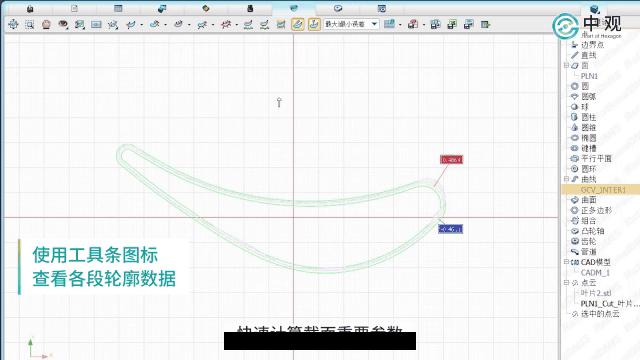
Task: Open the arrow beside the blue curve points icon
Action: tap(213, 25)
